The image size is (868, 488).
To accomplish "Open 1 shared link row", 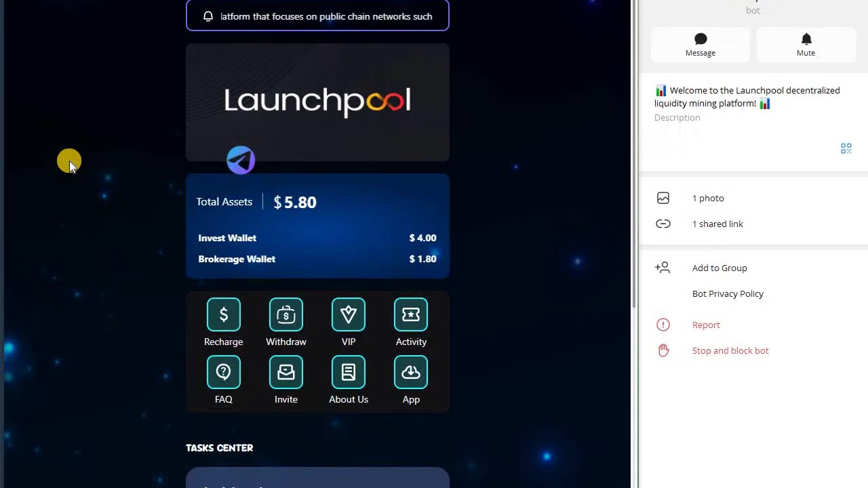I will tap(753, 224).
